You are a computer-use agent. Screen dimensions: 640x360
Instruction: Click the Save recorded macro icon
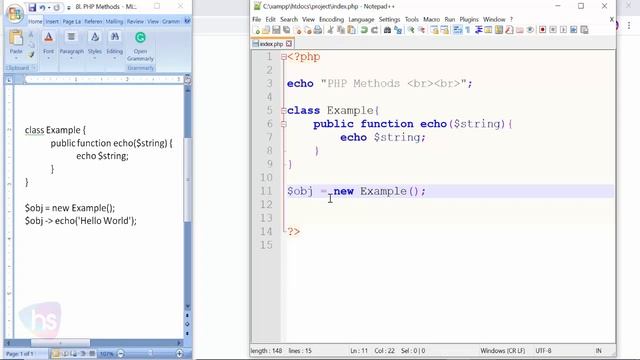584,30
